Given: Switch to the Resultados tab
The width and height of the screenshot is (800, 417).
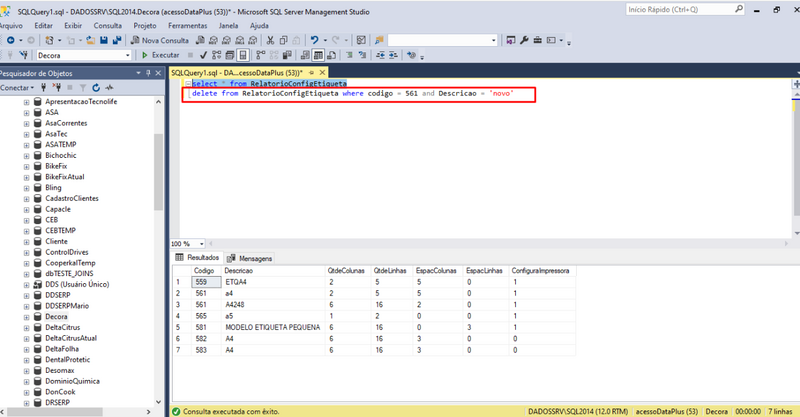Looking at the screenshot, I should 197,258.
